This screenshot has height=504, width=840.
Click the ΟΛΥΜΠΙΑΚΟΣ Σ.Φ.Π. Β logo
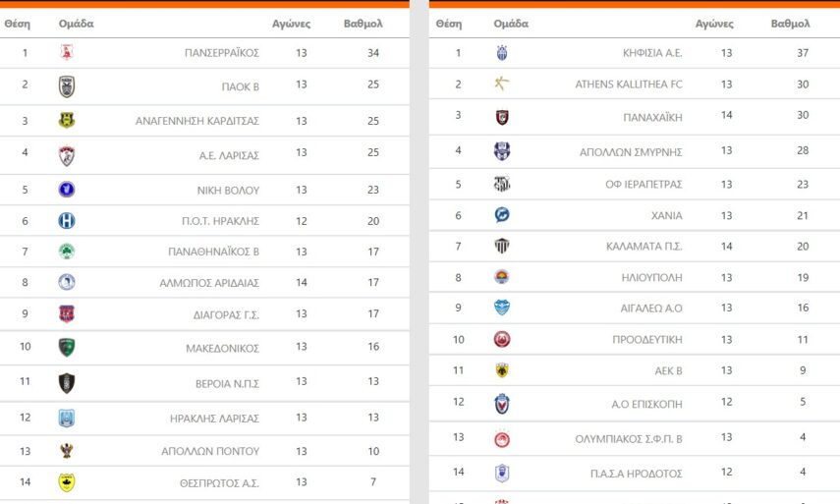(x=502, y=438)
